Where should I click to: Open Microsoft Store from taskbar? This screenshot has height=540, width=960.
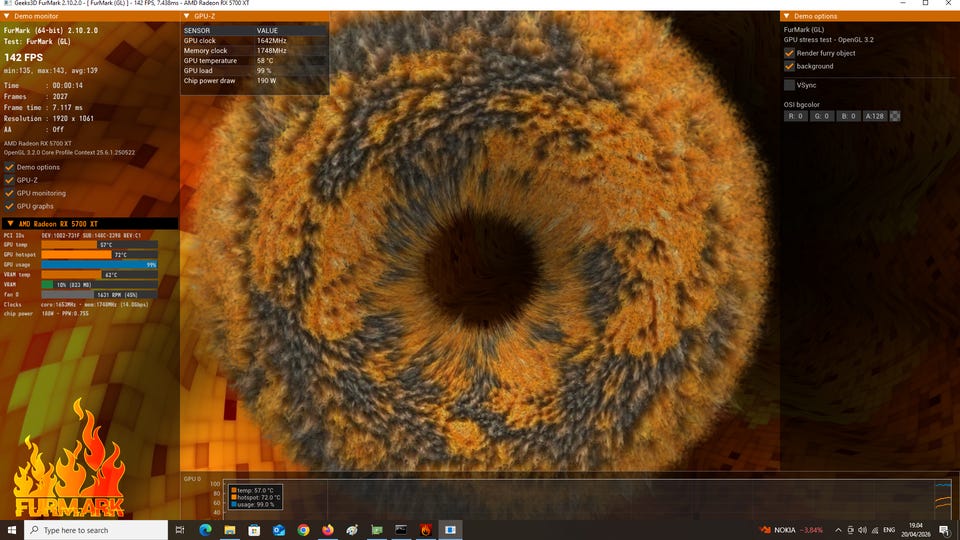pyautogui.click(x=254, y=530)
